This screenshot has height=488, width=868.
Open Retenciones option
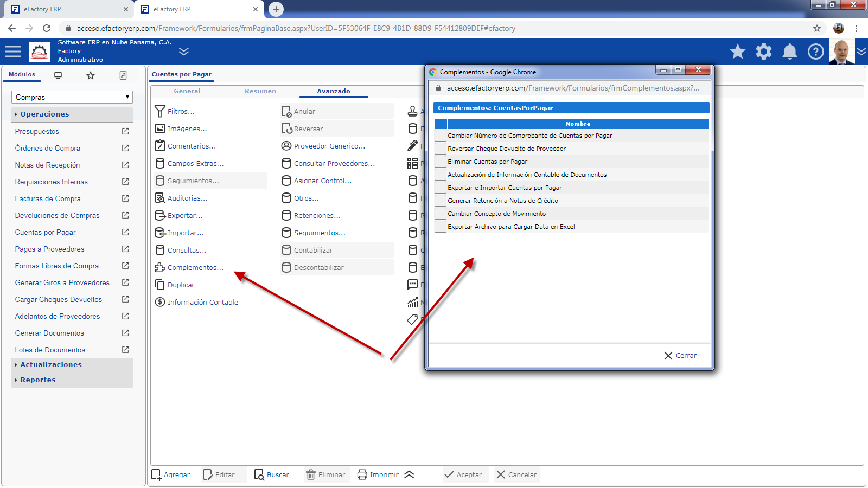pos(311,215)
